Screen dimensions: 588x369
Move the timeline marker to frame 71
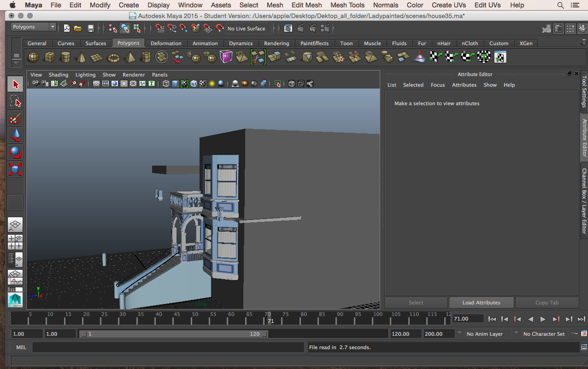pyautogui.click(x=268, y=319)
